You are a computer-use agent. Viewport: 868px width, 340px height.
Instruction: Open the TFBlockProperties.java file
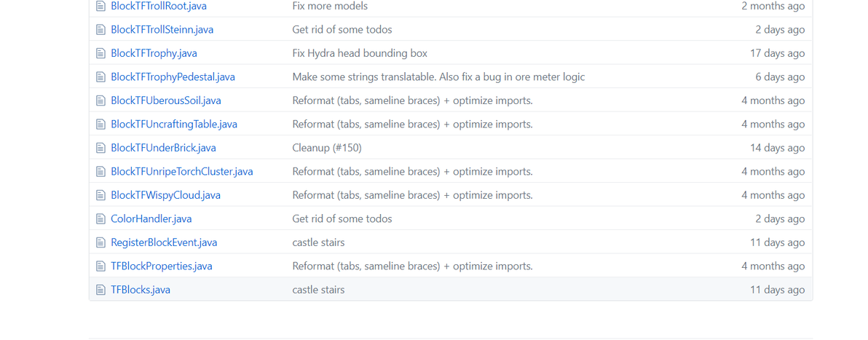(161, 266)
